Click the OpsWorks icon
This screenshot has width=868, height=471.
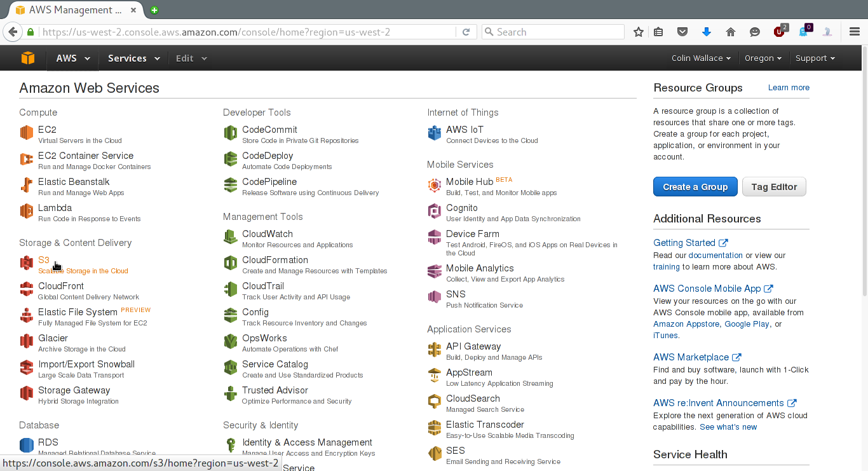pos(231,341)
